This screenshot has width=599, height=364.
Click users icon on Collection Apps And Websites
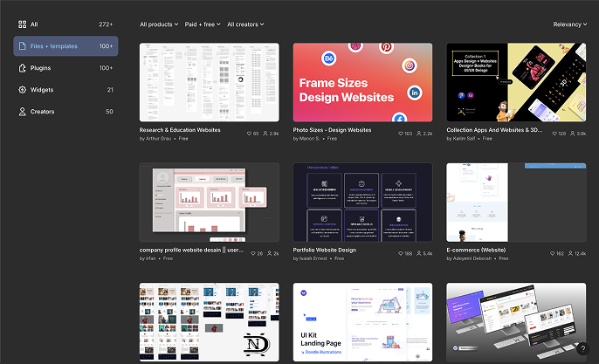[x=572, y=134]
